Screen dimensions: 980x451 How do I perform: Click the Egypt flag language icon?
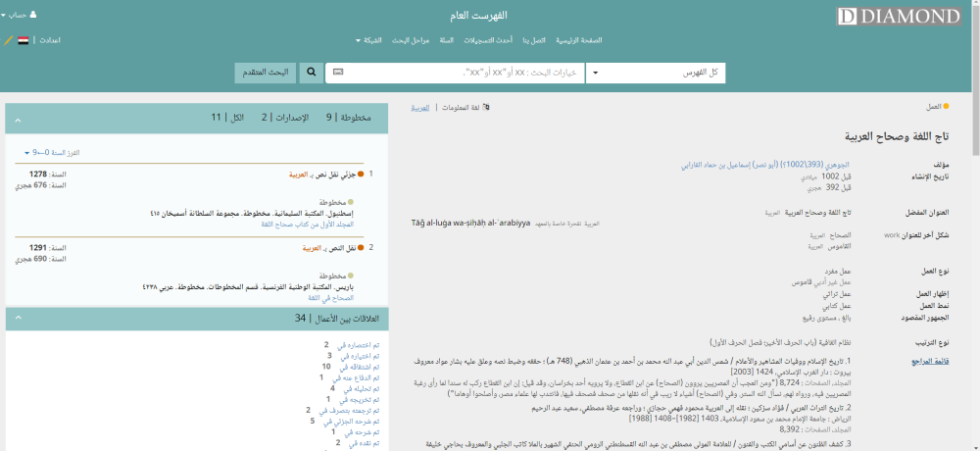(x=23, y=40)
